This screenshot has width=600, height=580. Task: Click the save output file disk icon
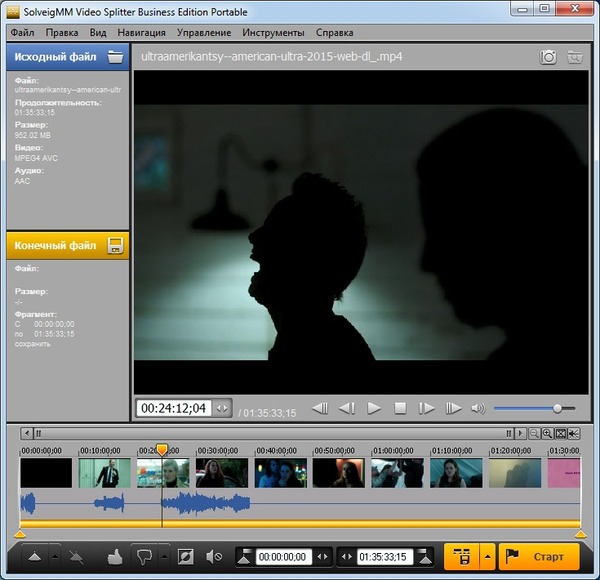click(116, 245)
